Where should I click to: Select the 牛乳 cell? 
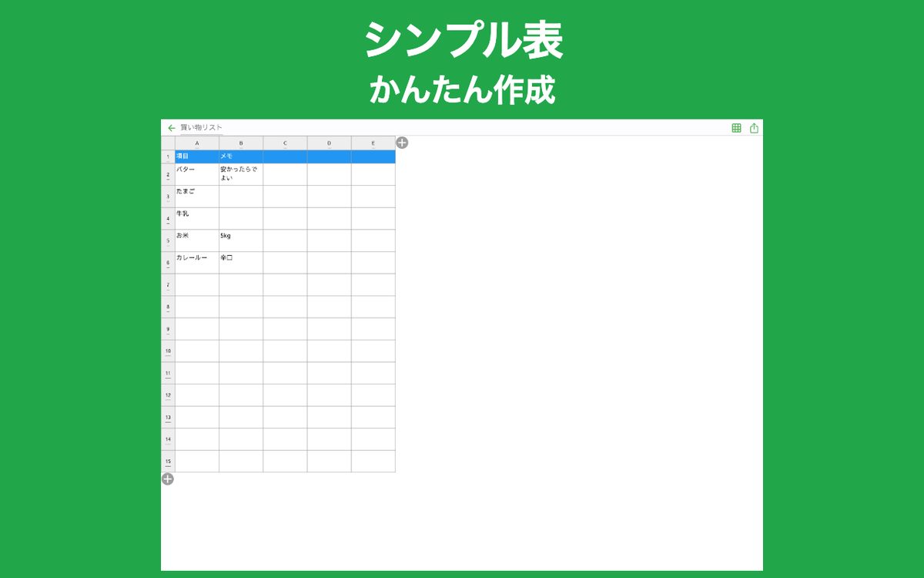pos(197,219)
